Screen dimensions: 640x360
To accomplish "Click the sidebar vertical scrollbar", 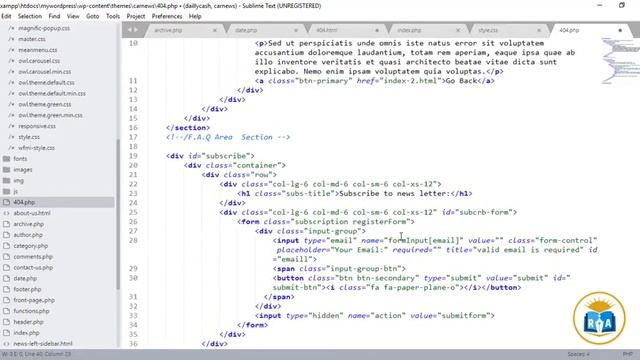I will pyautogui.click(x=118, y=214).
